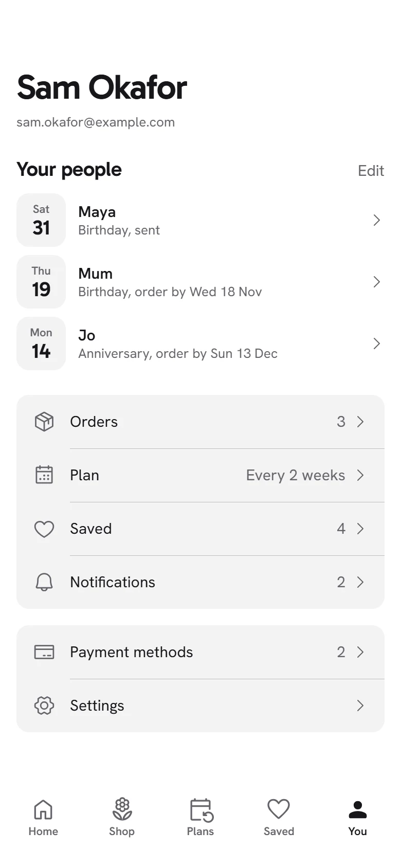The width and height of the screenshot is (401, 868).
Task: Expand Maya's birthday entry chevron
Action: 377,220
